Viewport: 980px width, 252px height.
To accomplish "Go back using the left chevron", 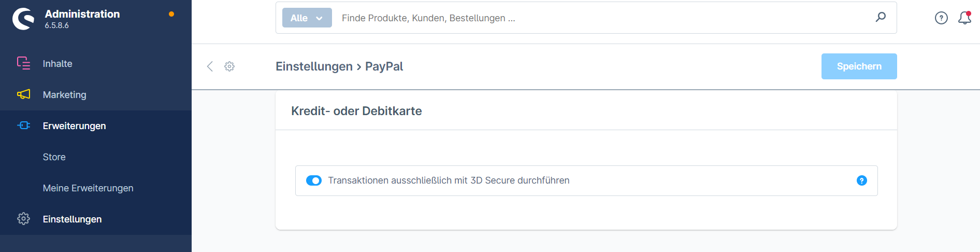I will coord(210,66).
